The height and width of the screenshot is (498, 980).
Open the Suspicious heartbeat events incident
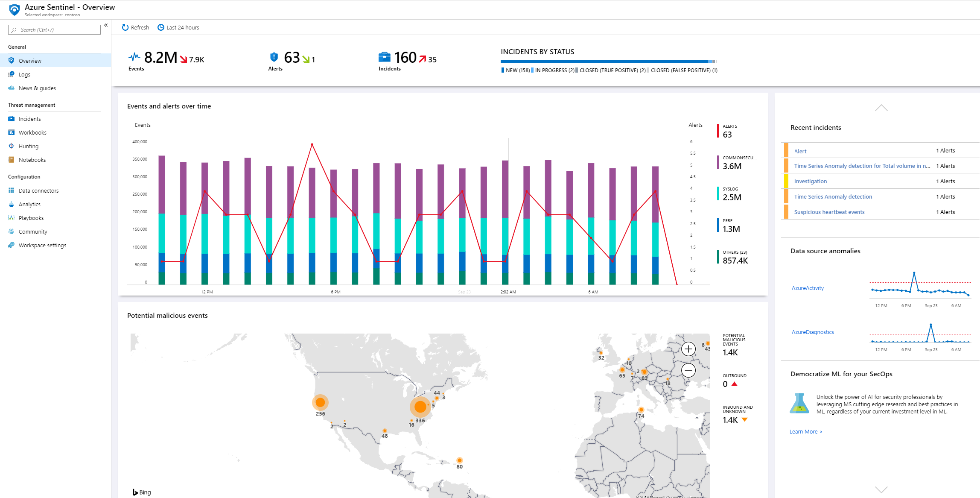(x=829, y=212)
